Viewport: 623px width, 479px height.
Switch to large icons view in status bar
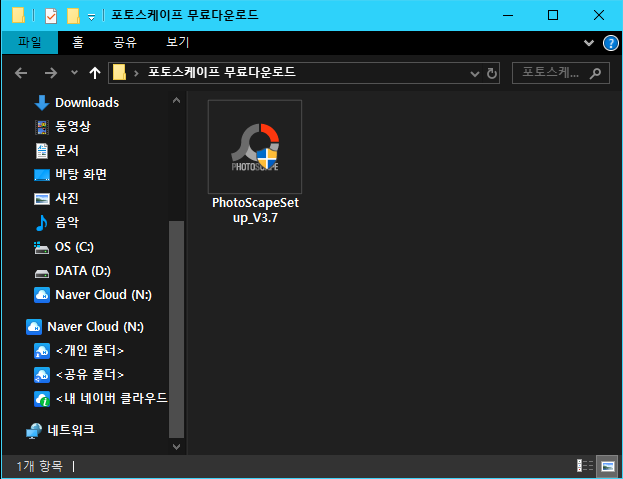[x=608, y=466]
